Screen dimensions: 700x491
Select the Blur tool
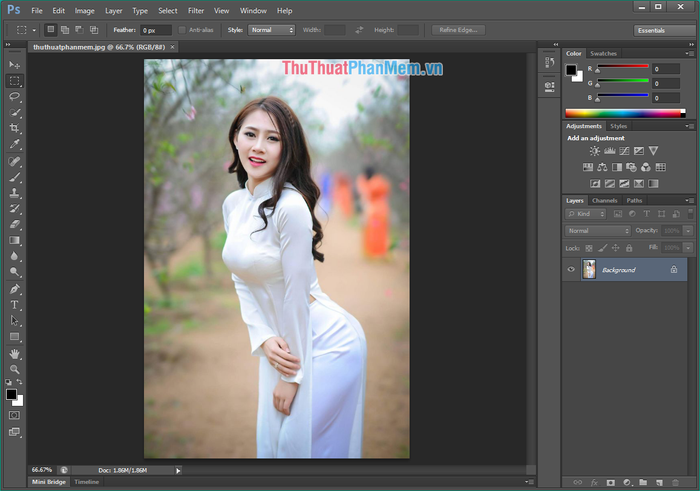click(14, 256)
